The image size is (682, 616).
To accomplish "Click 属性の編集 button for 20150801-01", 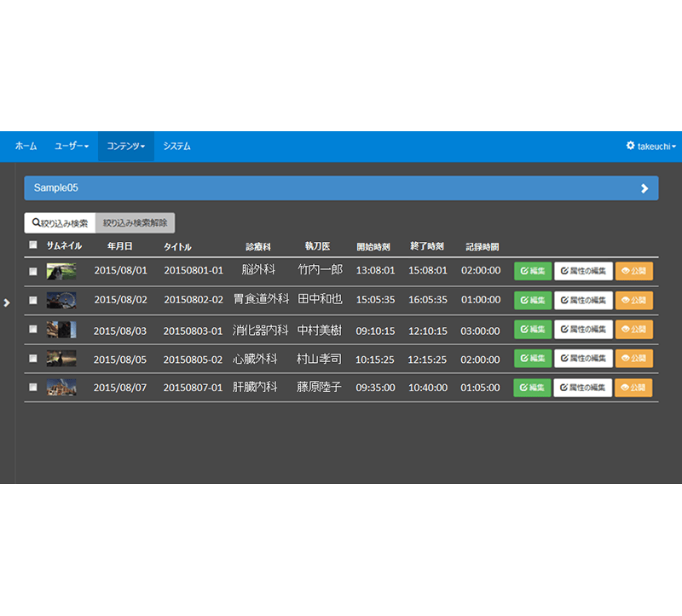I will (583, 271).
